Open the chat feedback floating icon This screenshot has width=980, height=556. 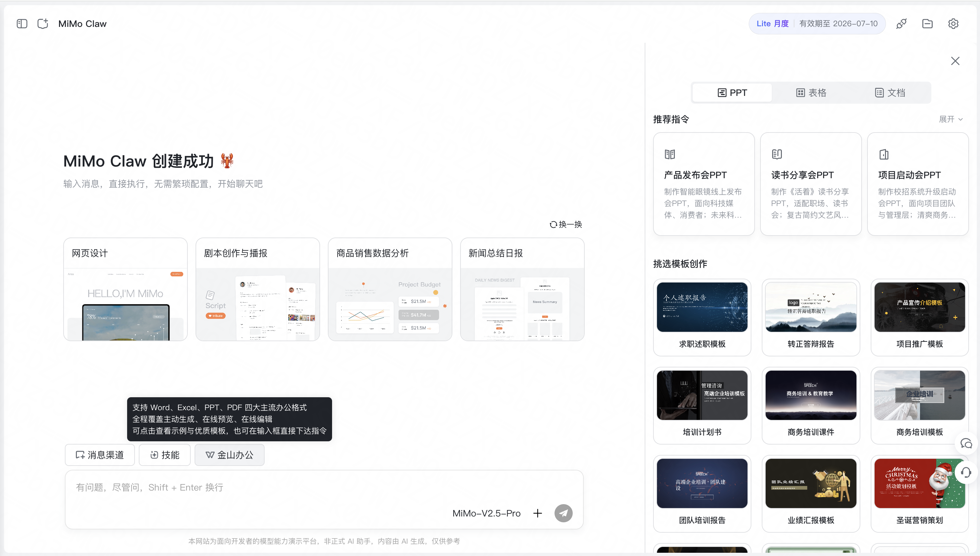tap(966, 444)
